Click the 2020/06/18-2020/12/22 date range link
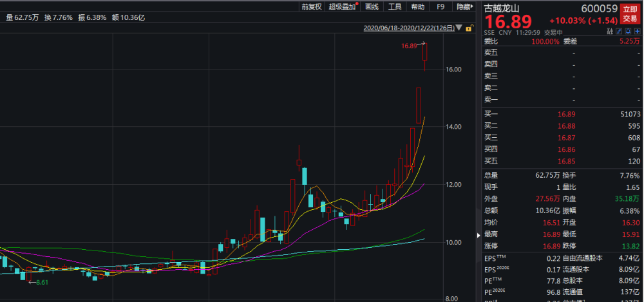This screenshot has height=302, width=644. point(408,28)
